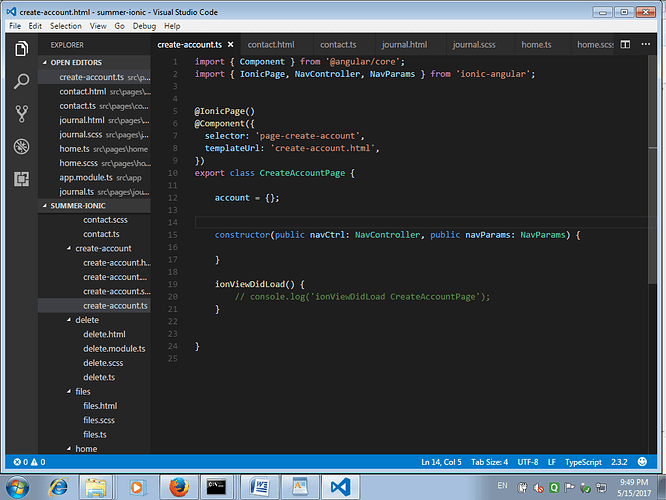The height and width of the screenshot is (500, 666).
Task: Open the Extensions view in activity bar
Action: pyautogui.click(x=21, y=179)
